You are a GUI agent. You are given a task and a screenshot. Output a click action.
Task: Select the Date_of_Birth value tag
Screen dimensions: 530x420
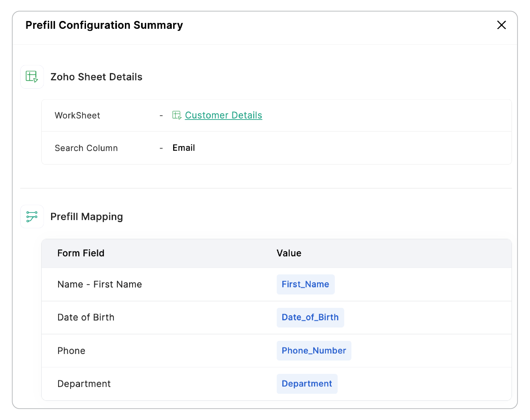pyautogui.click(x=310, y=317)
